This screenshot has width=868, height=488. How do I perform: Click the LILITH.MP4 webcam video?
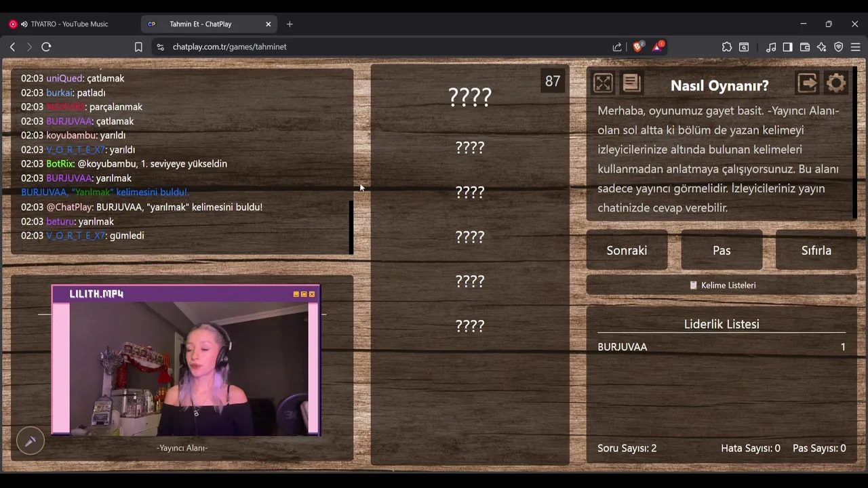(x=189, y=367)
